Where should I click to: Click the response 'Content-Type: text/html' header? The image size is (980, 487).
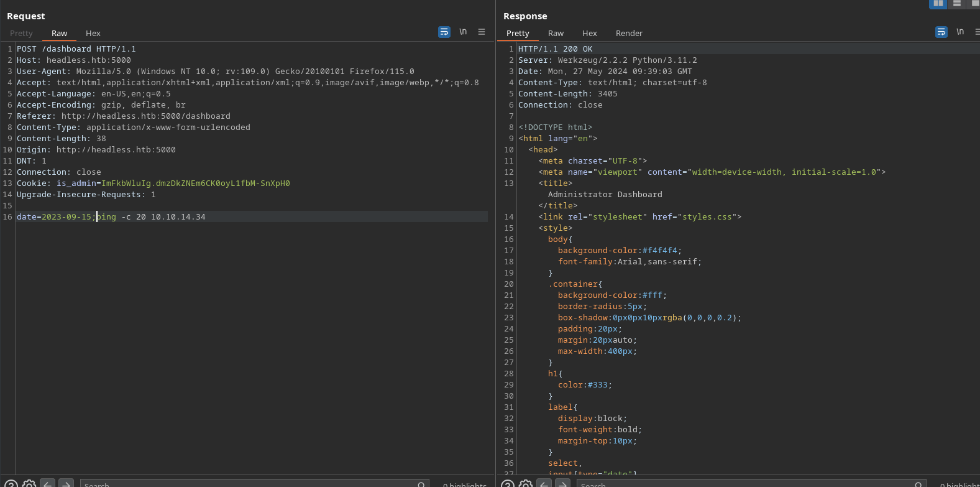coord(613,83)
